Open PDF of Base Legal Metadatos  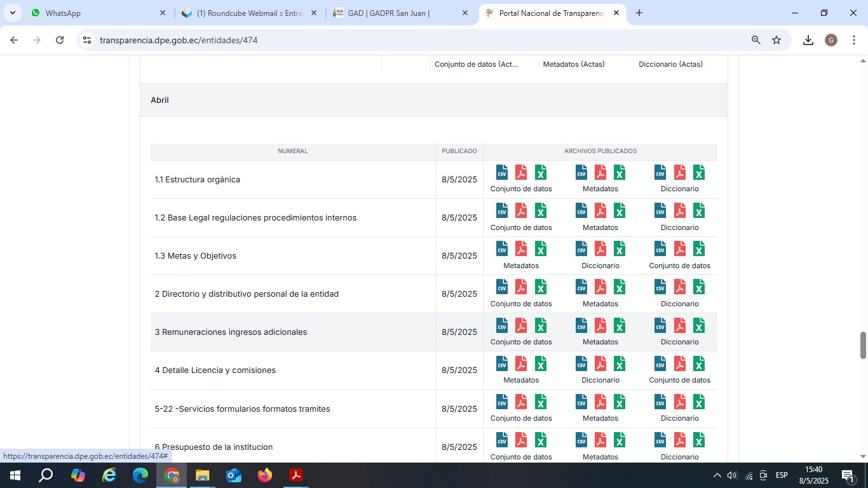point(600,211)
